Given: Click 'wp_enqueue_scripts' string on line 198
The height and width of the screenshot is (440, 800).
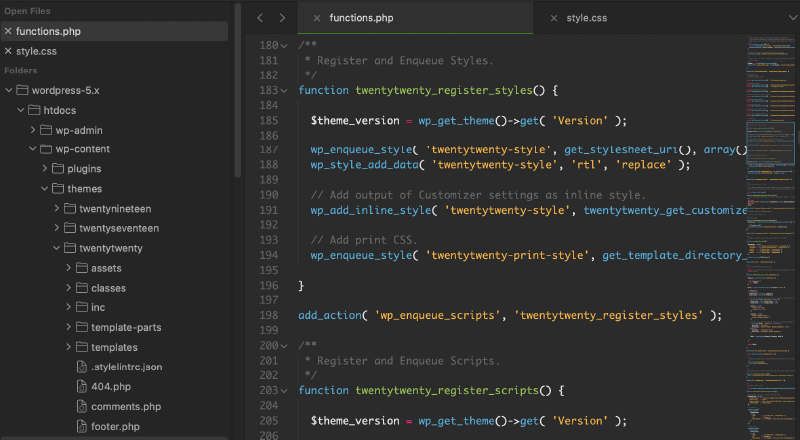Looking at the screenshot, I should (438, 315).
